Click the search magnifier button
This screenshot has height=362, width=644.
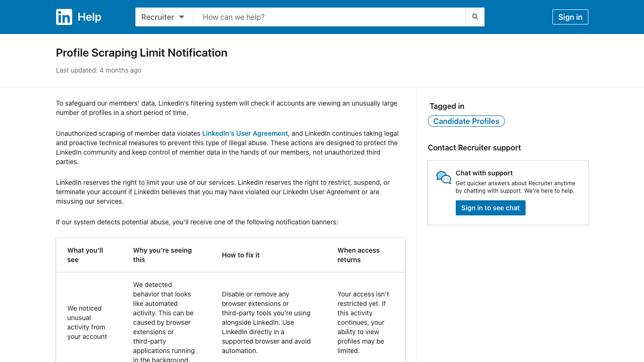[x=475, y=17]
